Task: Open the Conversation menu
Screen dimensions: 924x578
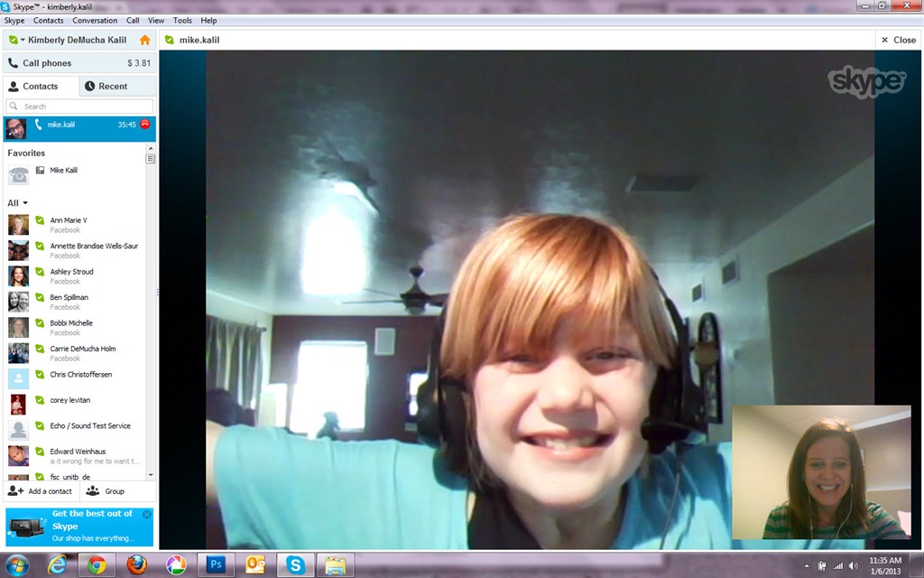Action: tap(95, 20)
